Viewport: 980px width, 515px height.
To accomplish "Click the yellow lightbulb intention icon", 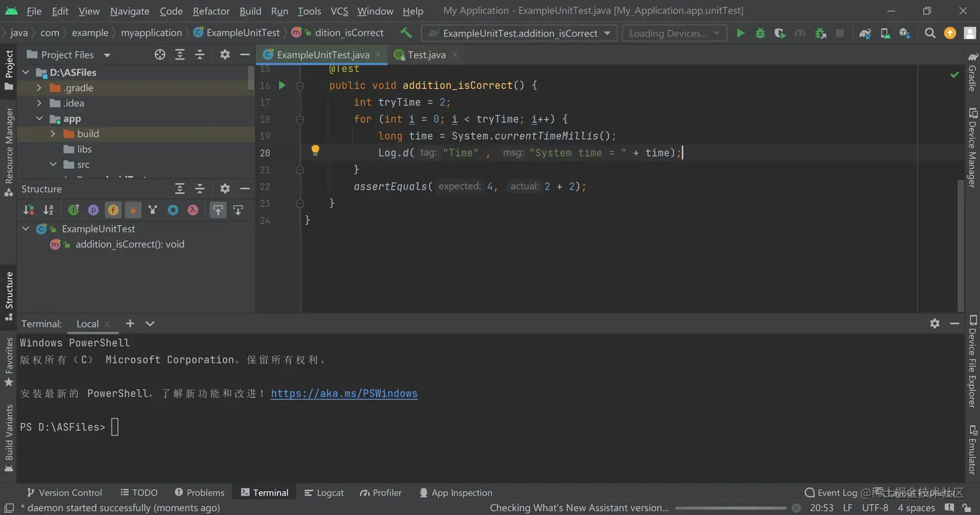I will (315, 151).
